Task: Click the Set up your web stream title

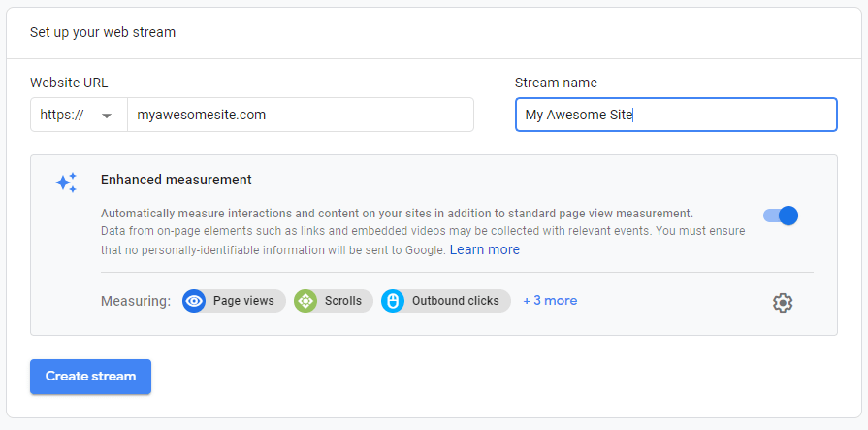Action: point(103,32)
